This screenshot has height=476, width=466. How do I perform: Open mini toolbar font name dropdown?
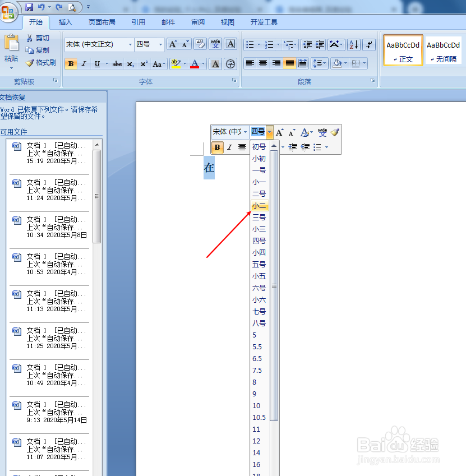(245, 132)
